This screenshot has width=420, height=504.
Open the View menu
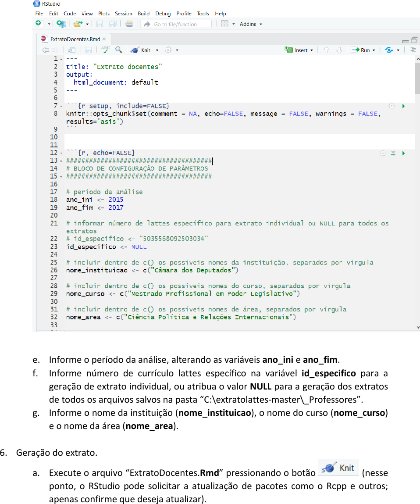pyautogui.click(x=87, y=14)
